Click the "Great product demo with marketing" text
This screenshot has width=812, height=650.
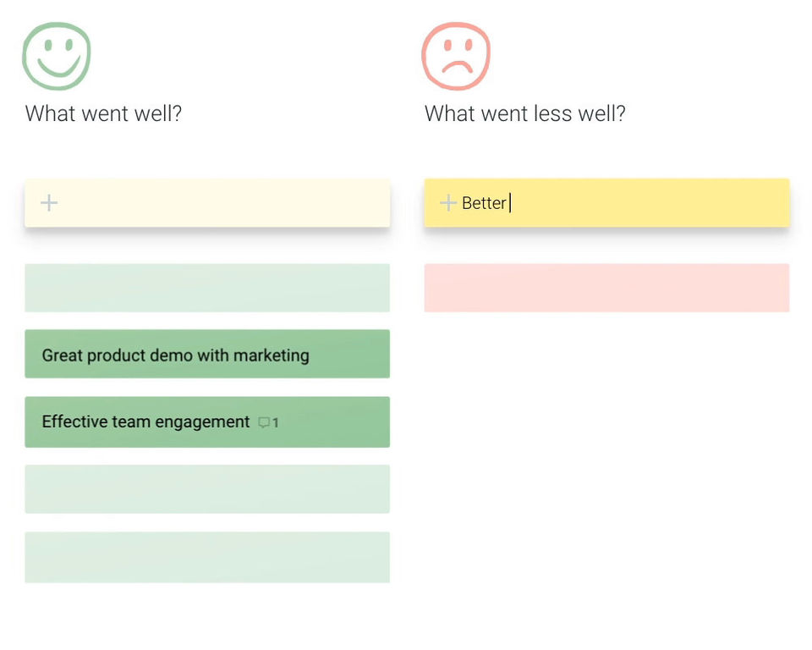point(175,355)
